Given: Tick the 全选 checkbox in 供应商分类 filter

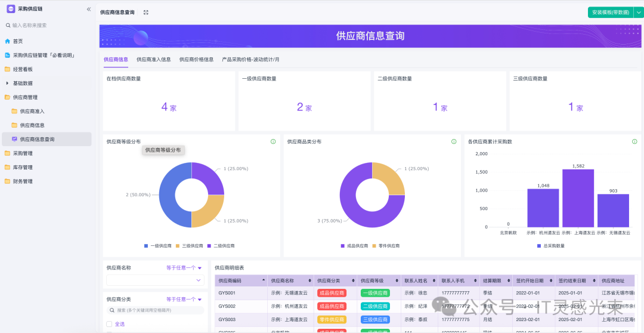Looking at the screenshot, I should click(109, 324).
